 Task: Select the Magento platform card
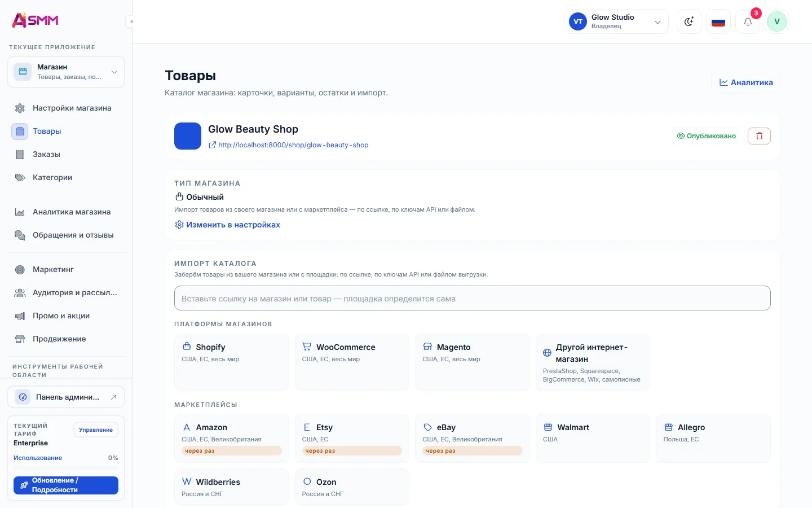click(x=473, y=362)
